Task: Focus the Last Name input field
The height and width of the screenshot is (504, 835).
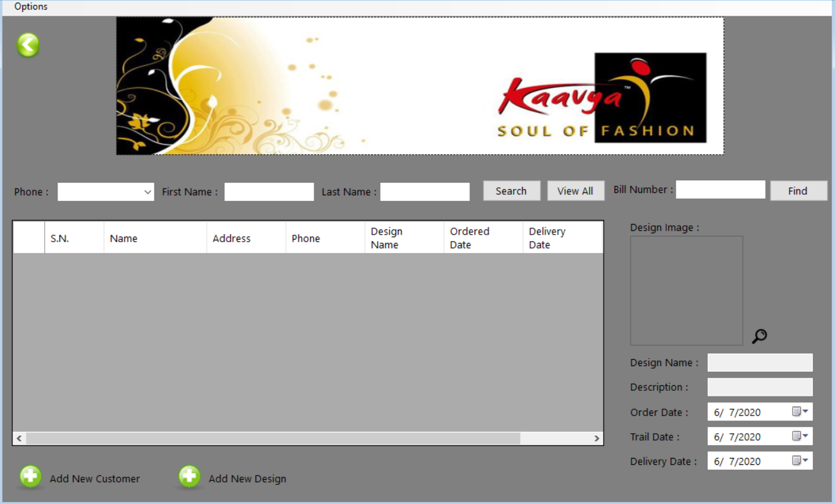Action: click(424, 192)
